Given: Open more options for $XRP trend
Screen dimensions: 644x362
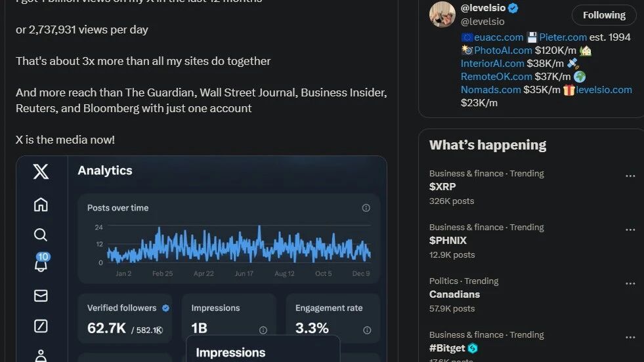Looking at the screenshot, I should (x=630, y=176).
